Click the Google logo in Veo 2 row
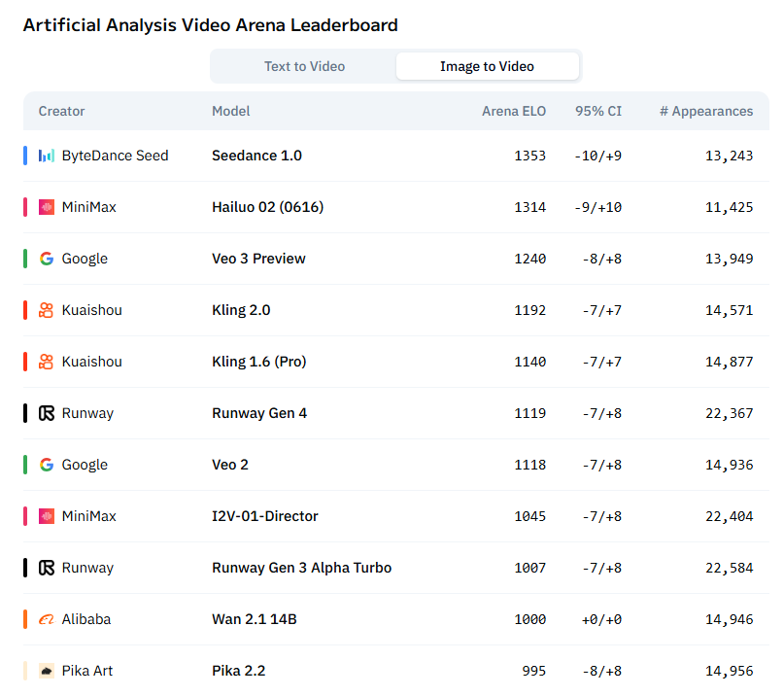 [x=47, y=465]
